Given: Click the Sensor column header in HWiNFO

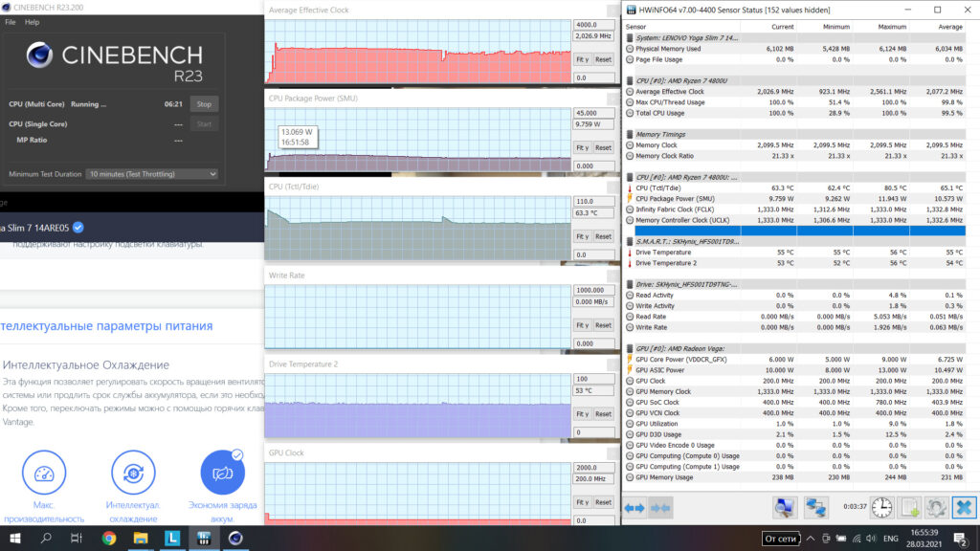Looking at the screenshot, I should point(635,27).
